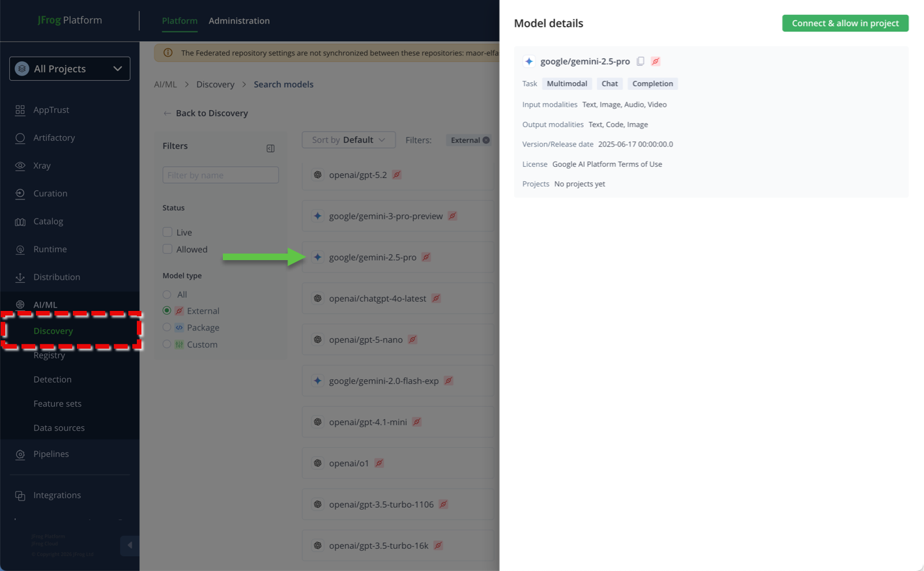Screen dimensions: 924x571
Task: Open the AppTrust sidebar icon
Action: pyautogui.click(x=20, y=110)
